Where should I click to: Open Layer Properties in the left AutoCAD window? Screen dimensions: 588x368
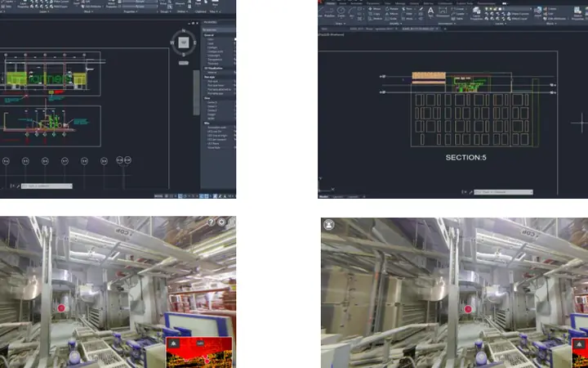23,5
